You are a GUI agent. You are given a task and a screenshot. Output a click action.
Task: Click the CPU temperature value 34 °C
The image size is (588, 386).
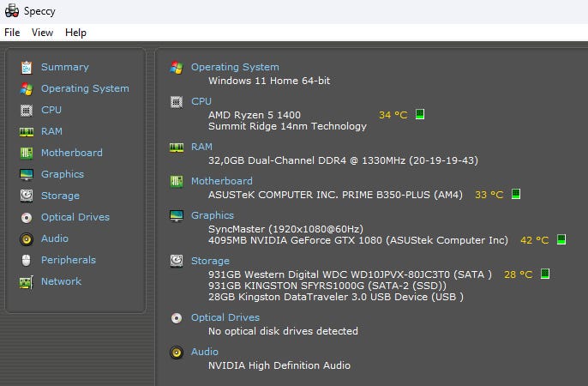[393, 115]
